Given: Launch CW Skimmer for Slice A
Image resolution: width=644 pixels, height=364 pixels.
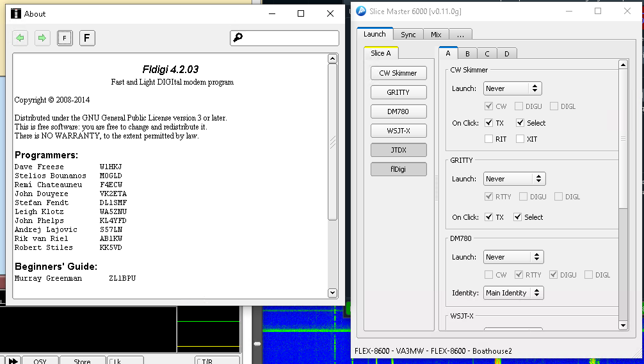Looking at the screenshot, I should 398,73.
